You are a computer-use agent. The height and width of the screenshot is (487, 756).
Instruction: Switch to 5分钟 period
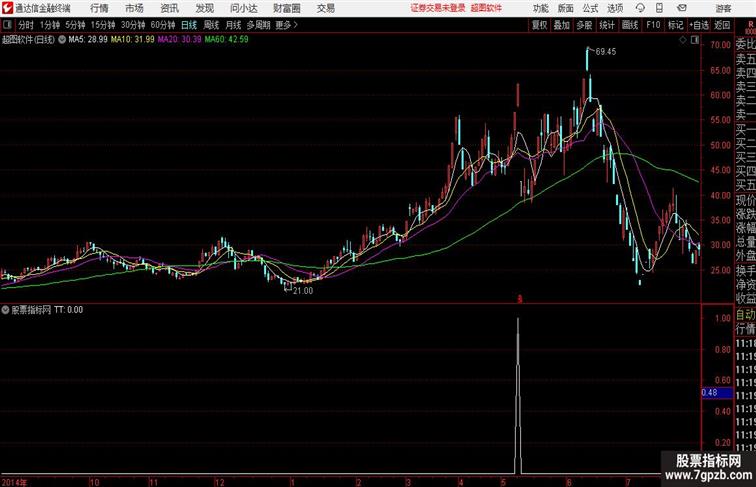(x=75, y=25)
